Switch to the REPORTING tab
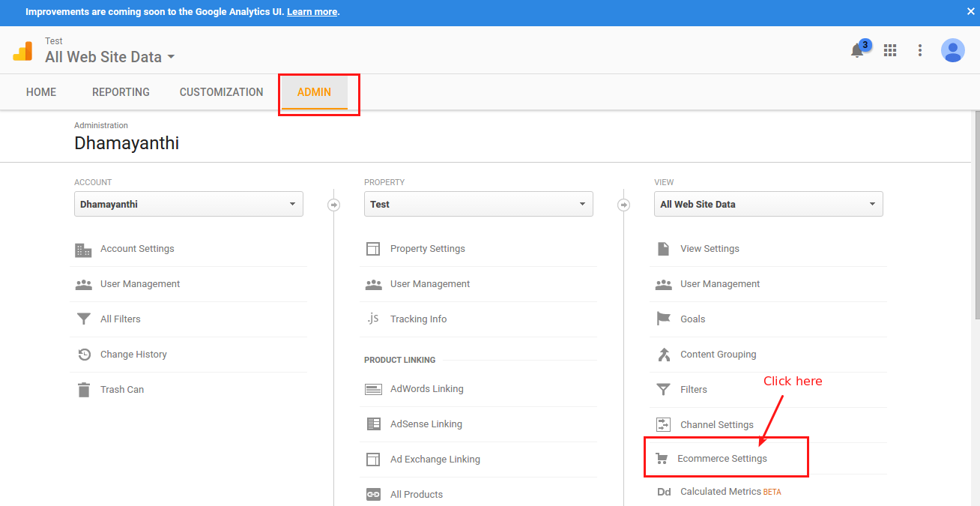 pos(121,92)
